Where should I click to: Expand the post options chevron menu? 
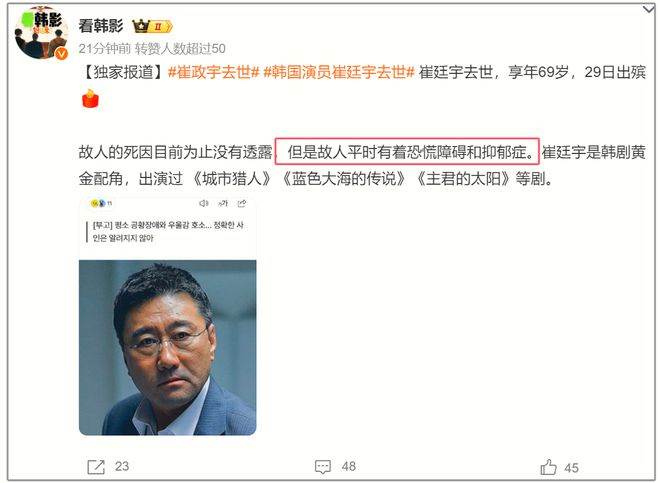coord(649,8)
